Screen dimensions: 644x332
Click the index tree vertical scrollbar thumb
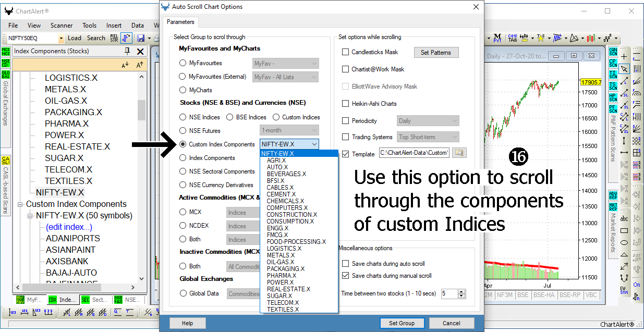click(141, 110)
